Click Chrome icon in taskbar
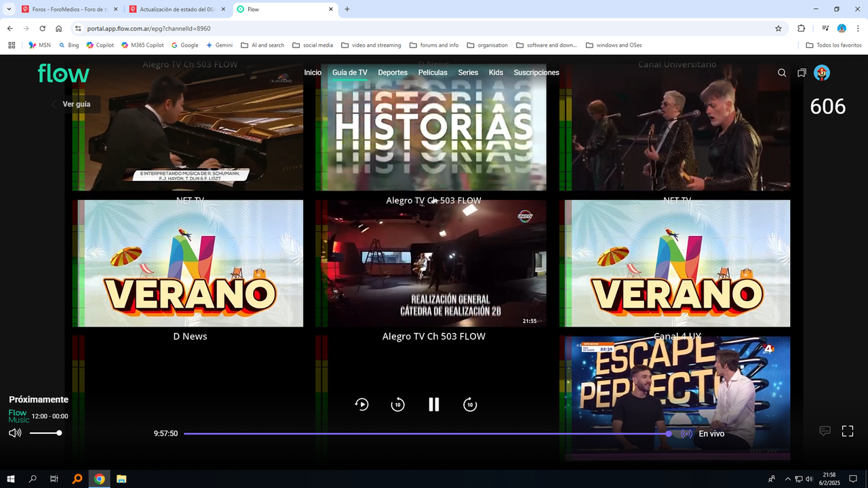Image resolution: width=868 pixels, height=488 pixels. (x=100, y=479)
